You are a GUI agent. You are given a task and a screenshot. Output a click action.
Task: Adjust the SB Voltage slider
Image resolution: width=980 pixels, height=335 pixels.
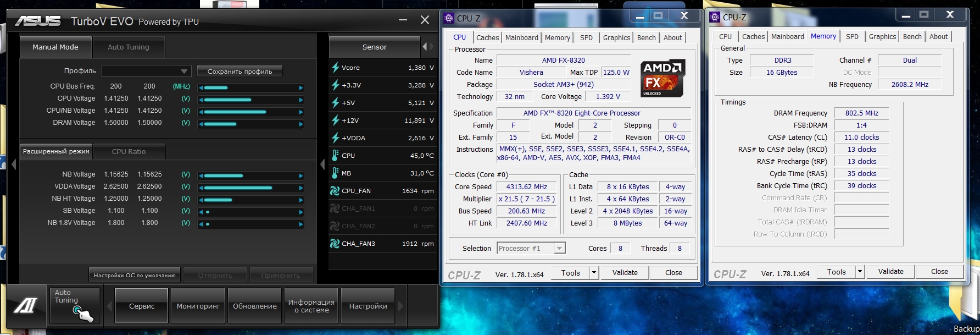tap(251, 212)
